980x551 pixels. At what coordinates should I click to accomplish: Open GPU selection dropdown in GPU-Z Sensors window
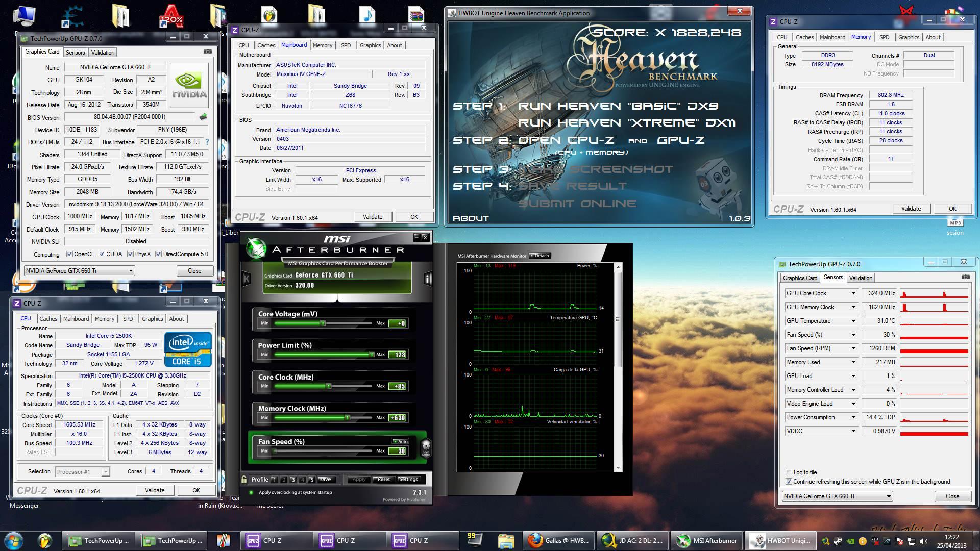pos(837,496)
